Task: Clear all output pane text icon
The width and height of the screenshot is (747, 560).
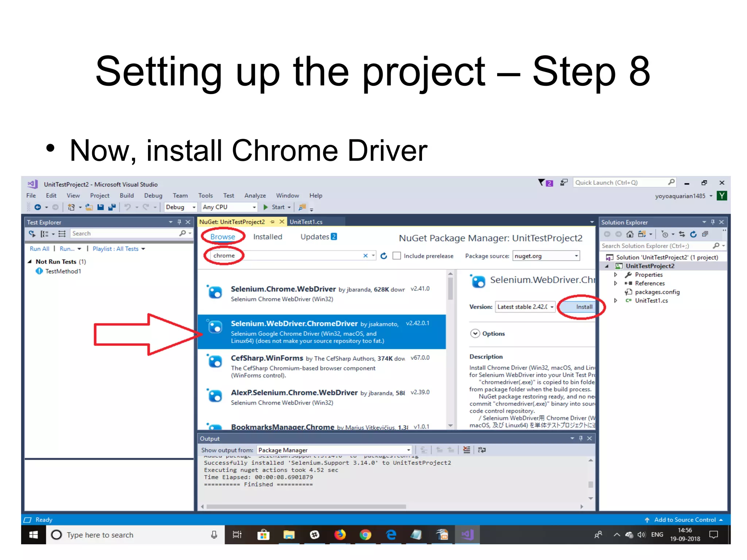Action: (x=467, y=450)
